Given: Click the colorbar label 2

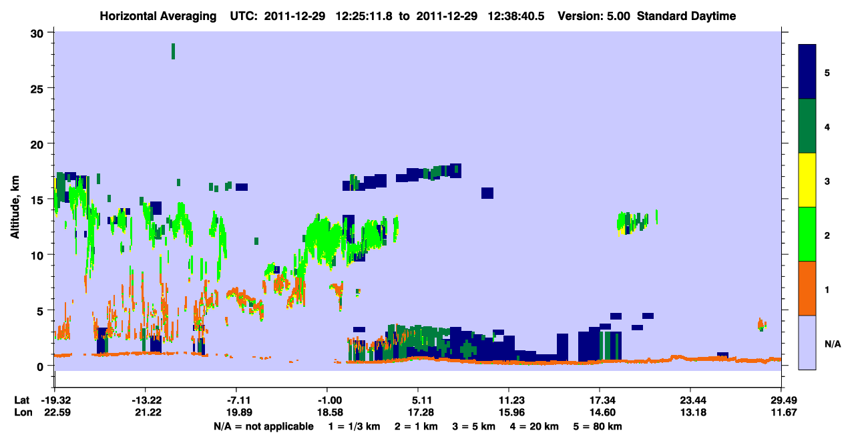Looking at the screenshot, I should (827, 235).
